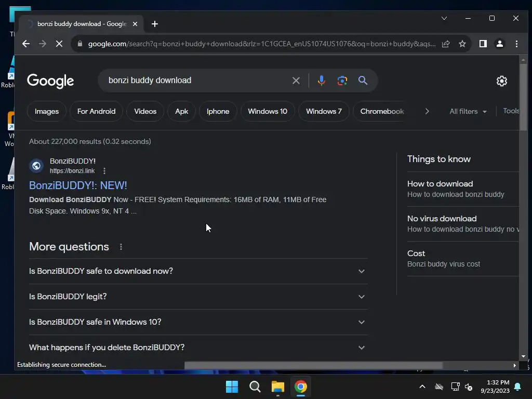
Task: Open the Windows Start menu
Action: tap(232, 387)
